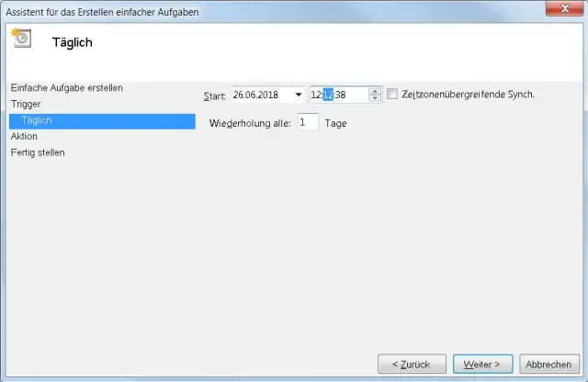This screenshot has width=588, height=382.
Task: Select the Trigger step in sidebar
Action: point(26,104)
